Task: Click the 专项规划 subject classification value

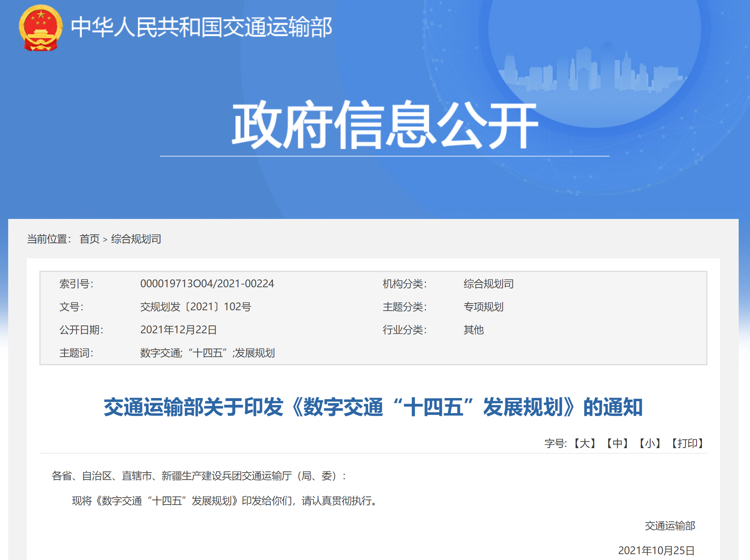Action: (x=483, y=307)
